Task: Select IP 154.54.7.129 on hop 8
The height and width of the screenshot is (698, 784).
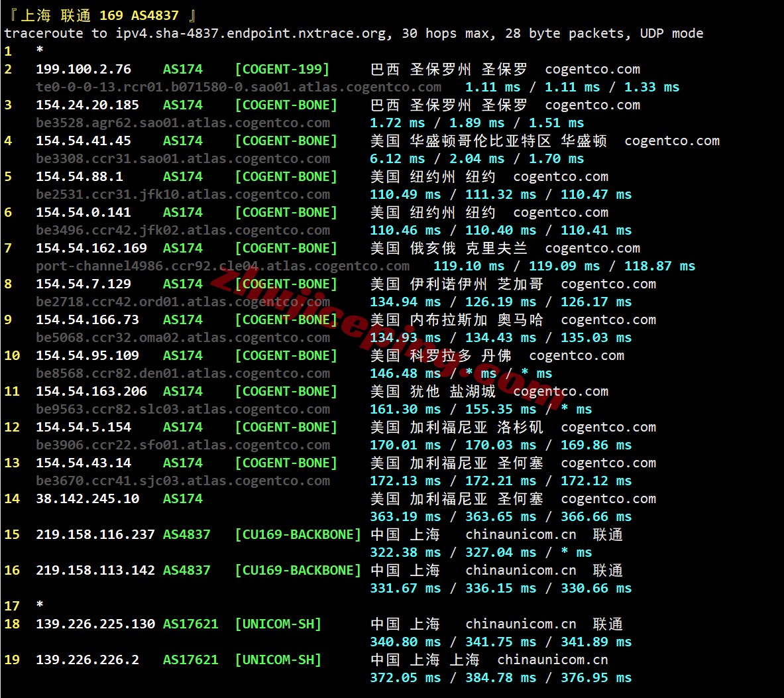Action: click(84, 284)
